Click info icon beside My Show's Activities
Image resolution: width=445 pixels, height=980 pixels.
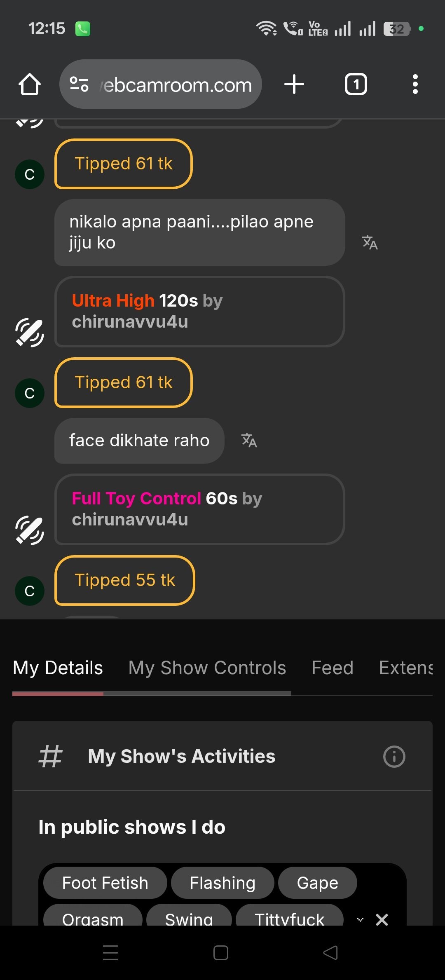(394, 757)
